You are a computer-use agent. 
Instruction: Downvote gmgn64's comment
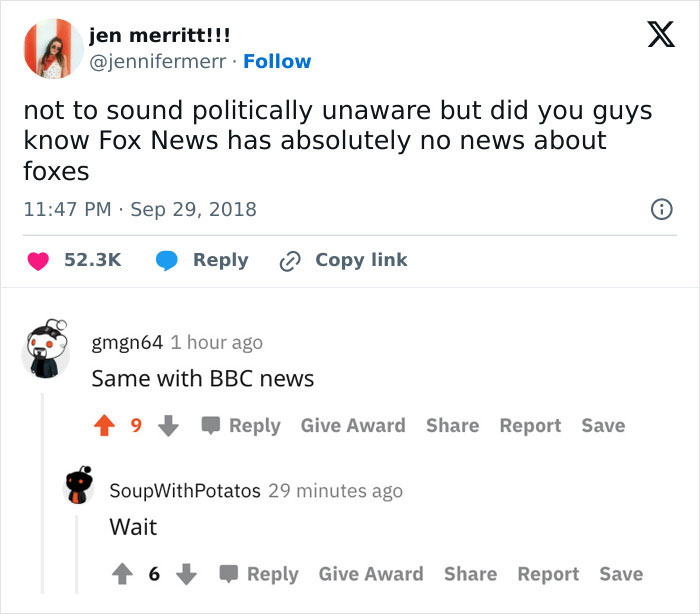point(168,426)
